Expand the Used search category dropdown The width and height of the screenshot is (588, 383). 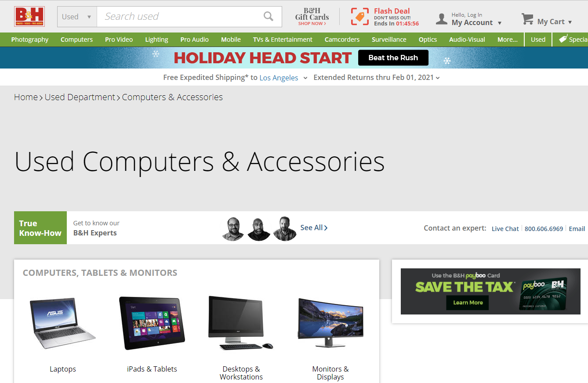pos(77,17)
